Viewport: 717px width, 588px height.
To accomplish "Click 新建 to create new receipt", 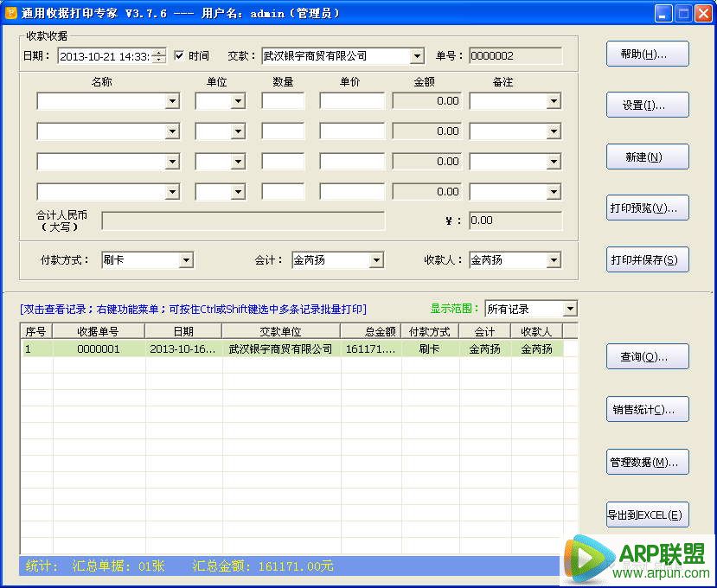I will [x=646, y=156].
